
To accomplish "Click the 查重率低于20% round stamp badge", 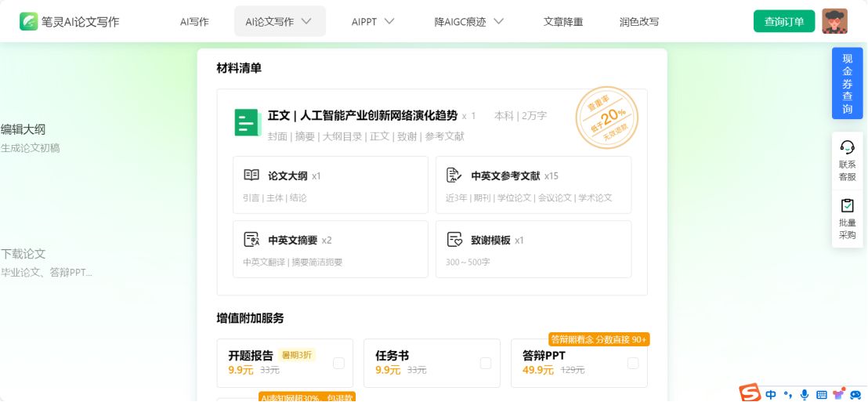I will [607, 118].
